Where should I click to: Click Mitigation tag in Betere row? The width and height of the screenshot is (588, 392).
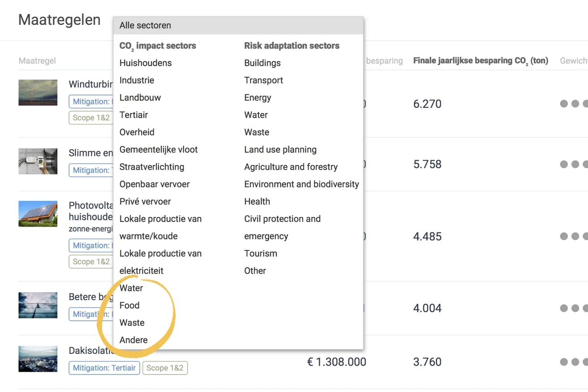point(91,314)
